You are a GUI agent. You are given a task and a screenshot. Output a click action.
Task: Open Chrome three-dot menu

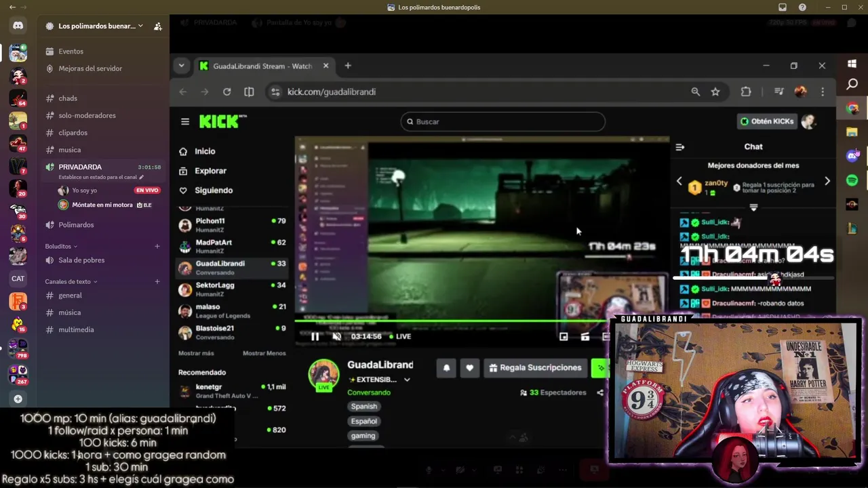pos(823,92)
